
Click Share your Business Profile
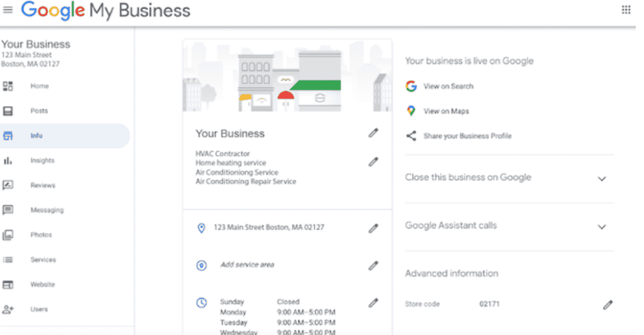[x=467, y=136]
